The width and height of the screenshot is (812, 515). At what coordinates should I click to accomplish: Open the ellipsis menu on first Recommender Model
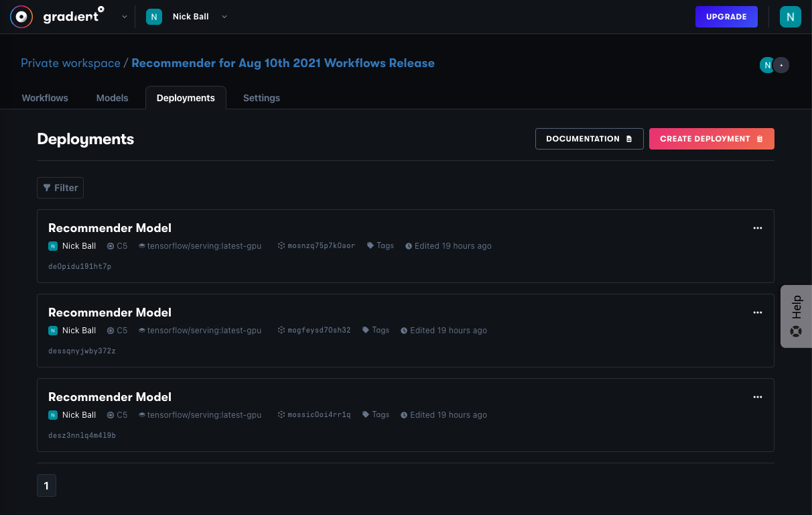[x=758, y=228]
